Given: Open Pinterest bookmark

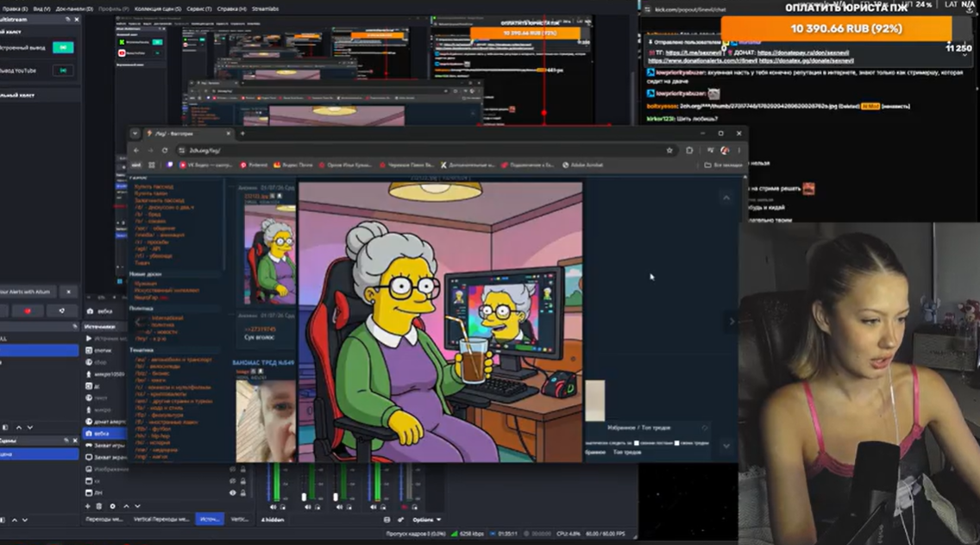Looking at the screenshot, I should tap(254, 165).
